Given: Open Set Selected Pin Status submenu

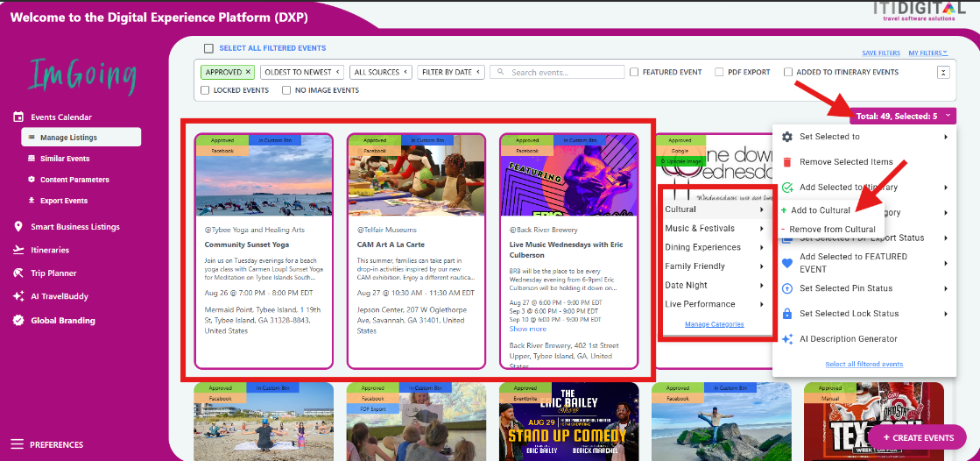Looking at the screenshot, I should [864, 288].
